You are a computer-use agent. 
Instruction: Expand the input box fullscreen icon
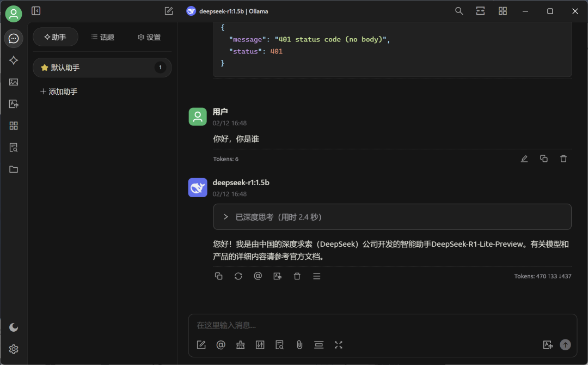click(338, 345)
